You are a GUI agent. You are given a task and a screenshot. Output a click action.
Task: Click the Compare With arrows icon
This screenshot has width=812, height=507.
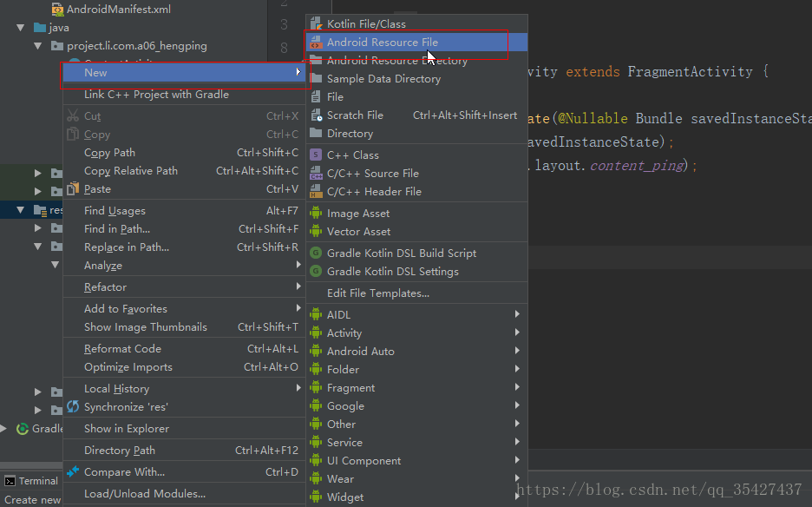point(73,471)
